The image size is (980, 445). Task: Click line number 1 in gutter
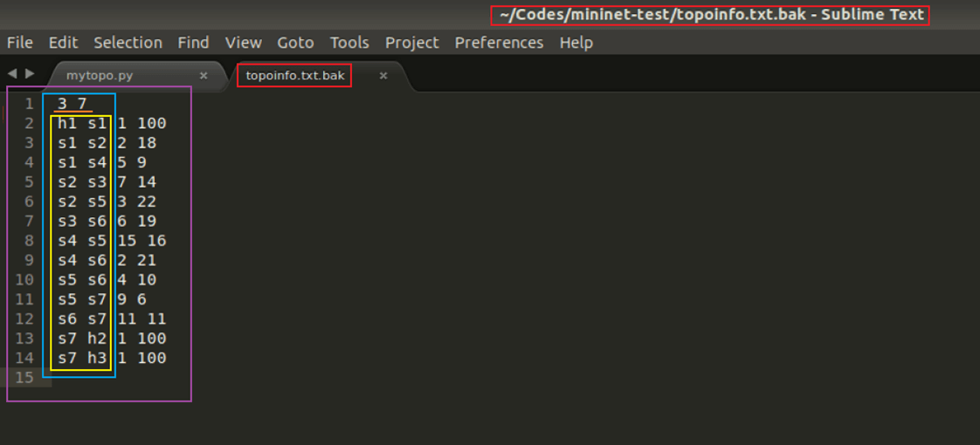(x=29, y=104)
